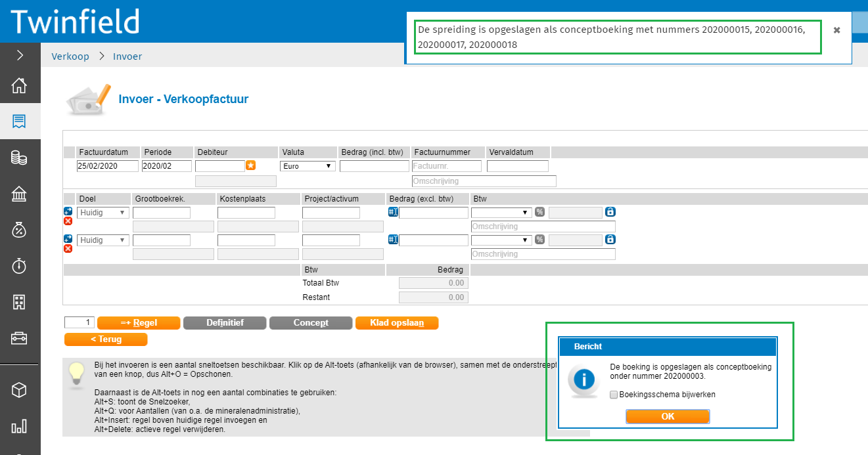
Task: Go to Verkoop in the breadcrumb
Action: coord(70,56)
